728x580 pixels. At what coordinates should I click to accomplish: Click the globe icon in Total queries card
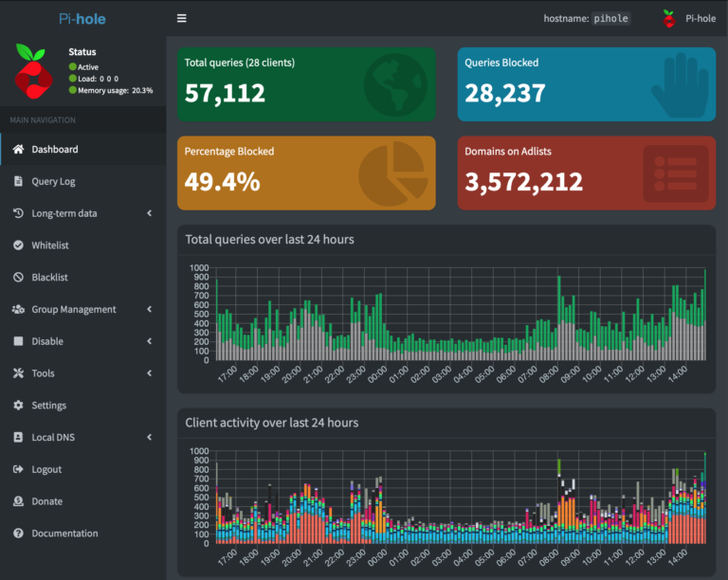(x=395, y=85)
